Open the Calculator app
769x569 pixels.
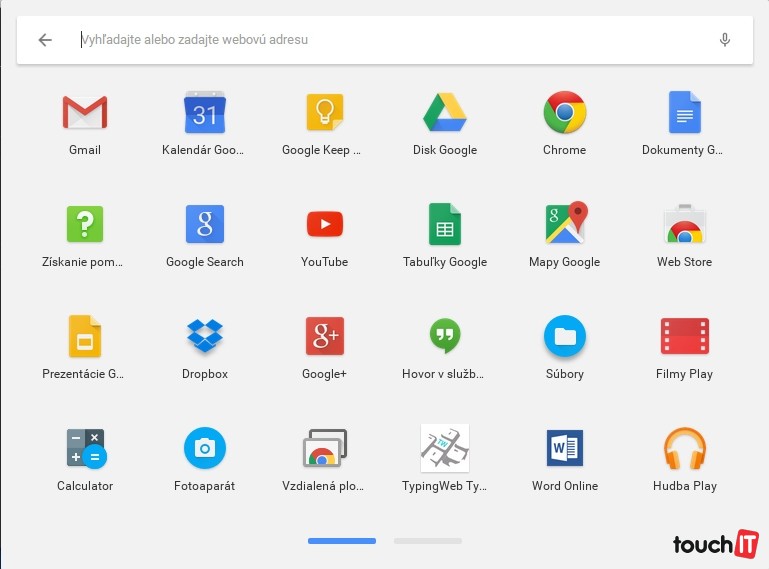(85, 449)
